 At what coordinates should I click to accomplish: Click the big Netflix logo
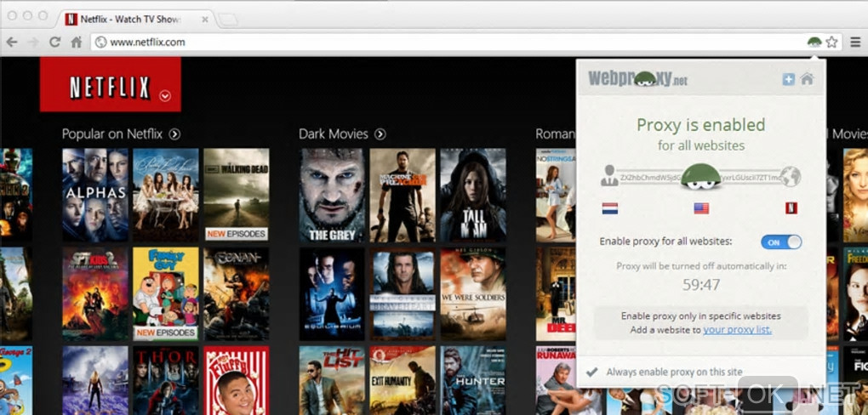click(110, 84)
